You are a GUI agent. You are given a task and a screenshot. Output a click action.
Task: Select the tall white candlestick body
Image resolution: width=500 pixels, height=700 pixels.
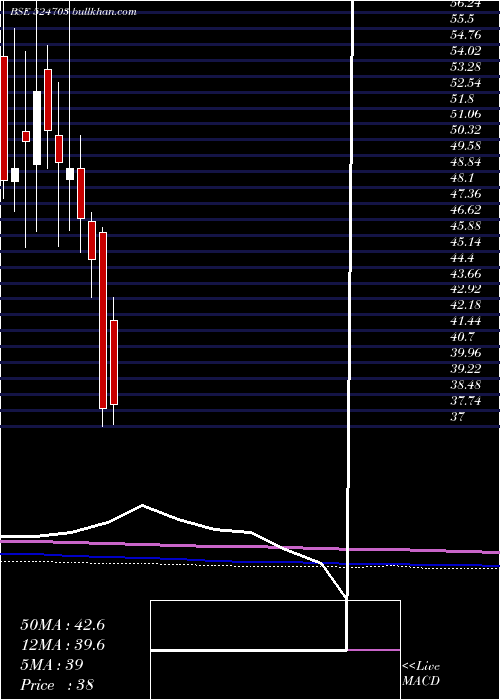click(x=37, y=128)
